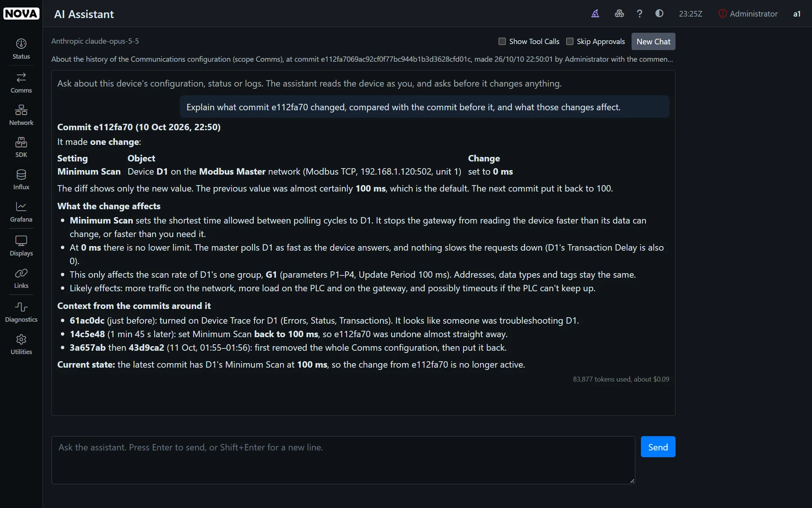Open the Grafana charts page
The height and width of the screenshot is (508, 812).
tap(21, 212)
